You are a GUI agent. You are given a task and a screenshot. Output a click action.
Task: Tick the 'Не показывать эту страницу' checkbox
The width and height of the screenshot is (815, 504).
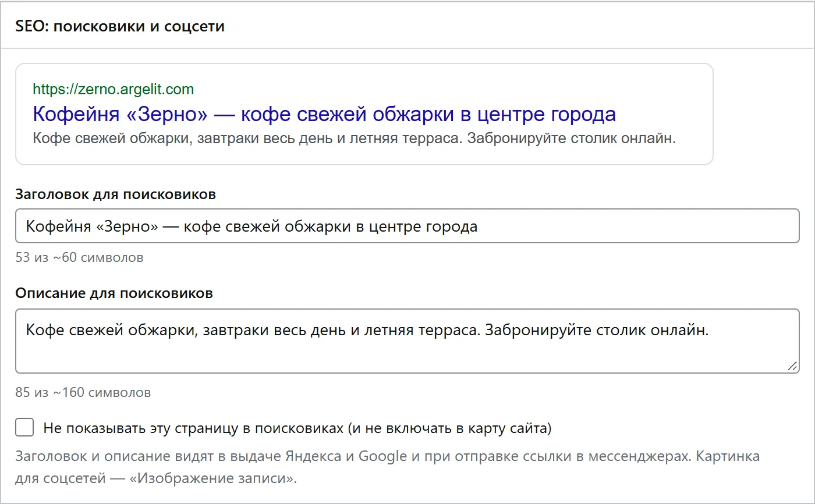tap(25, 428)
